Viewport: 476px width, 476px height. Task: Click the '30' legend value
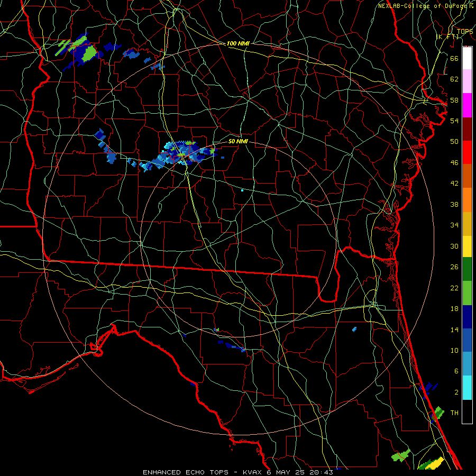pos(454,246)
